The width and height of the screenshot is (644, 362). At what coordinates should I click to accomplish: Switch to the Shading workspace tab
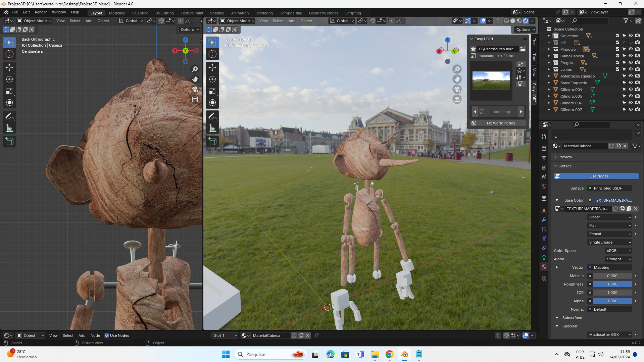[x=217, y=13]
